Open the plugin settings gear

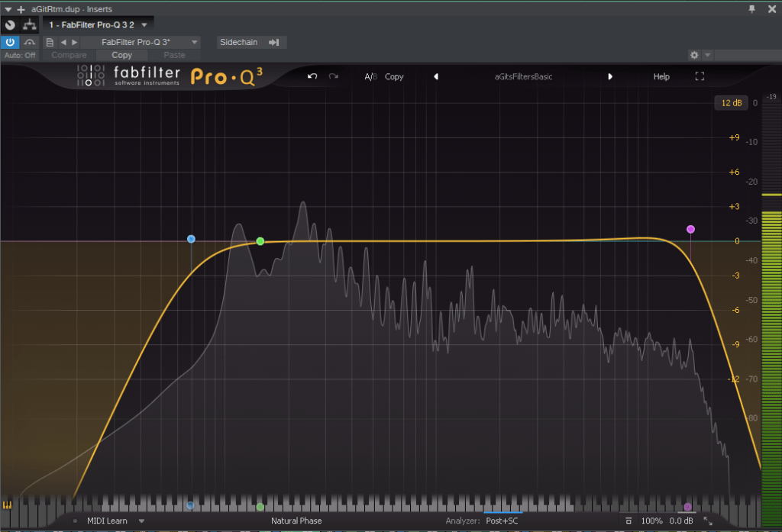click(693, 55)
